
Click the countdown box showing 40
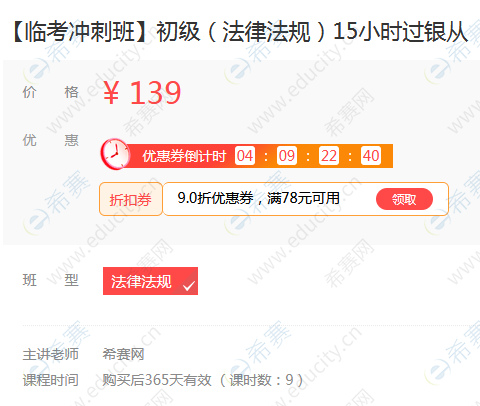click(371, 156)
